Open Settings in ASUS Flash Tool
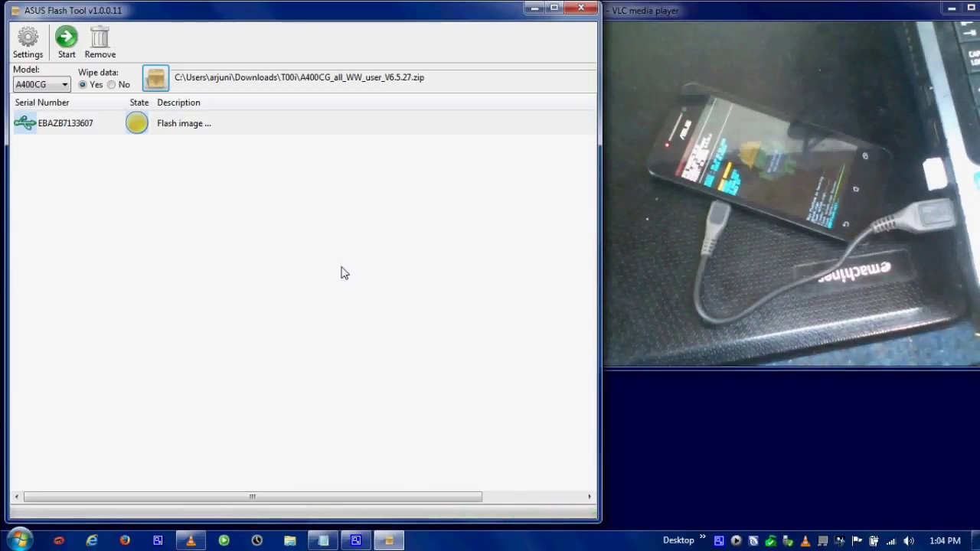980x551 pixels. [28, 43]
